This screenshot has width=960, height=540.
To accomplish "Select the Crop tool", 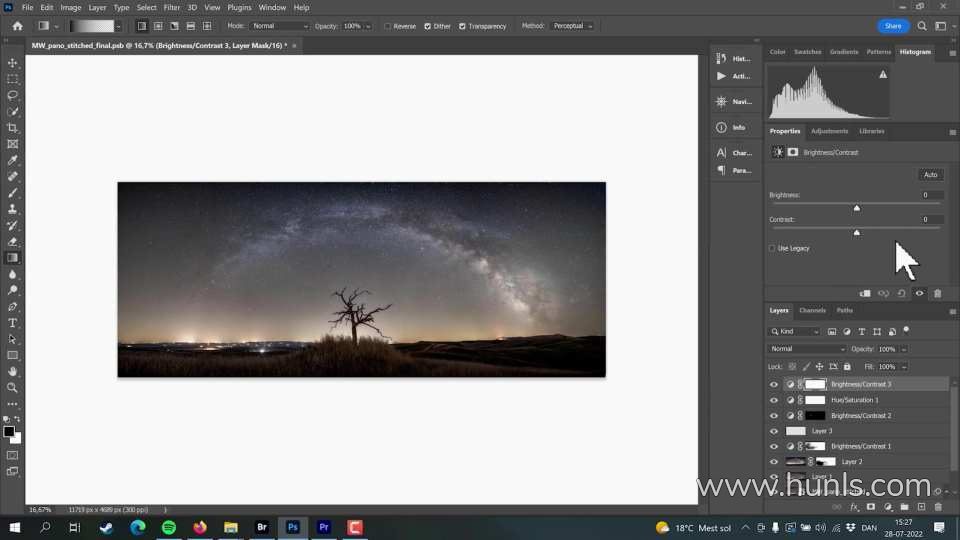I will pos(12,128).
